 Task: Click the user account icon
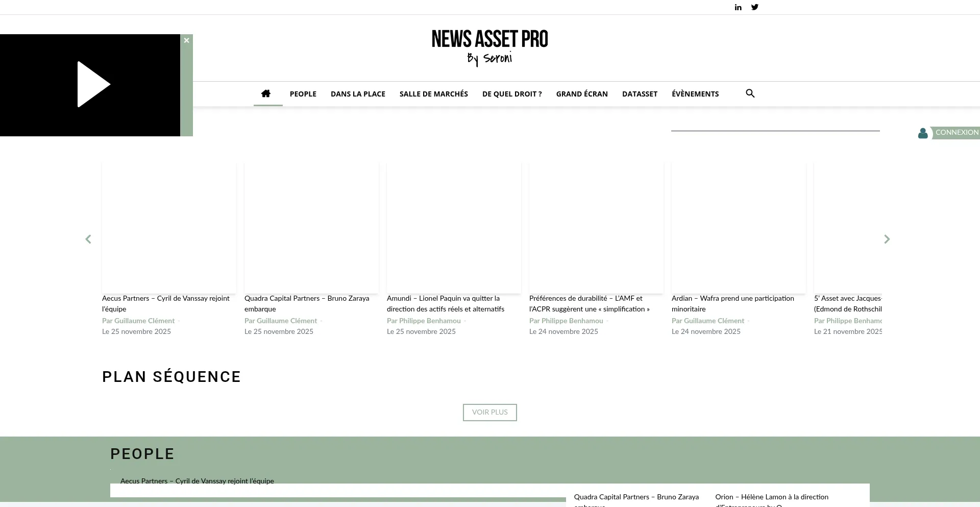[922, 133]
